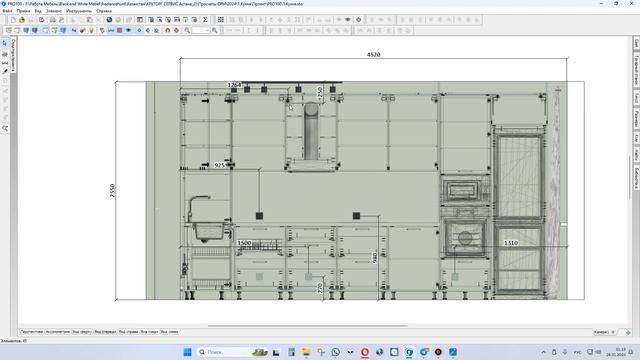
Task: Switch to the Вид сзади tab
Action: [x=149, y=332]
